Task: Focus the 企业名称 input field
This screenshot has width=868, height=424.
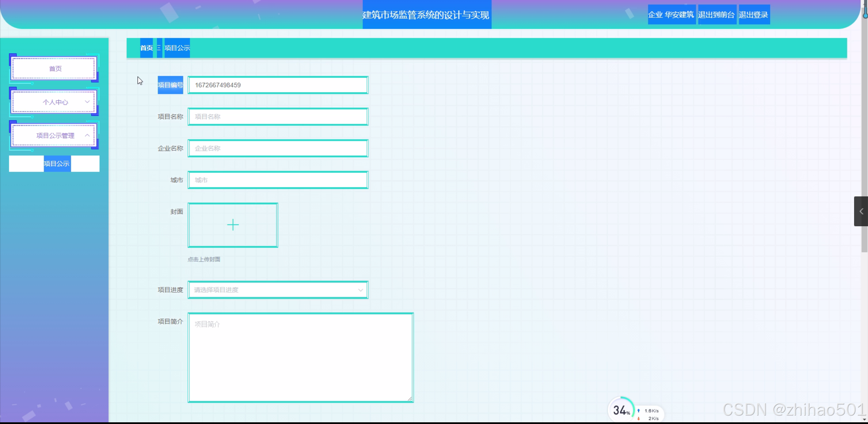Action: click(278, 149)
